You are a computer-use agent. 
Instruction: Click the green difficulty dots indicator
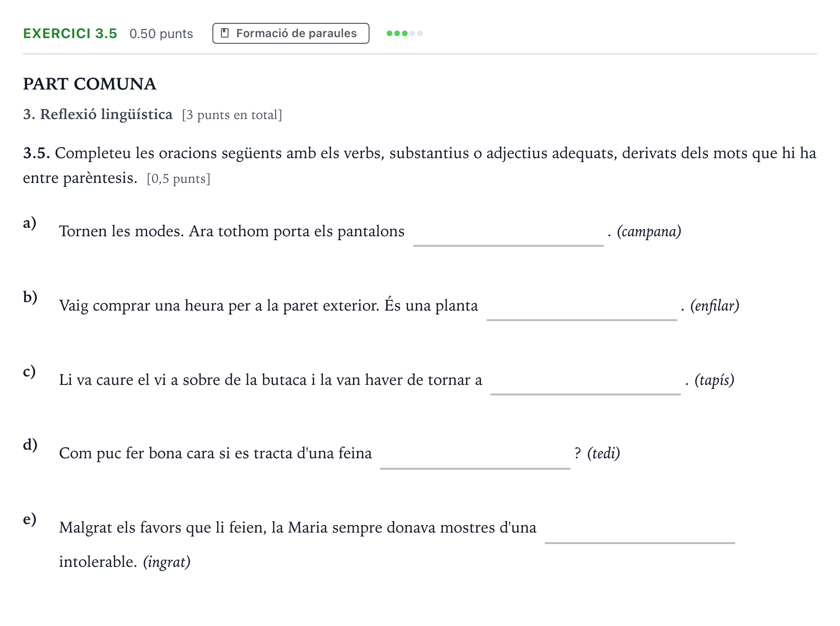[404, 33]
